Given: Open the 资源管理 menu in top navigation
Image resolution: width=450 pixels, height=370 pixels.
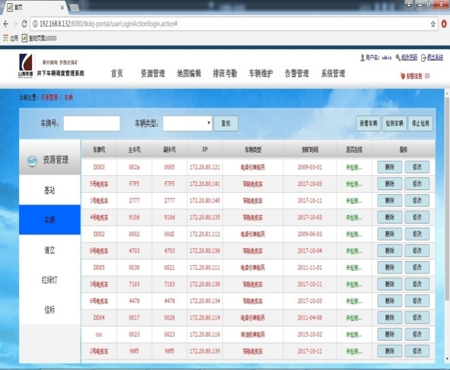Looking at the screenshot, I should pos(153,73).
